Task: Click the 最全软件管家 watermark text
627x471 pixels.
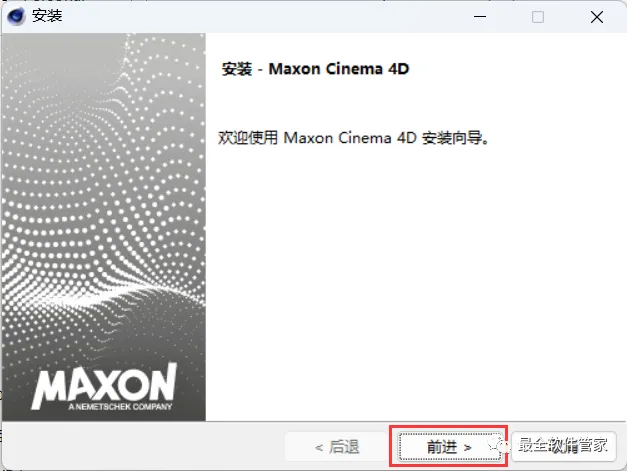Action: click(x=563, y=445)
